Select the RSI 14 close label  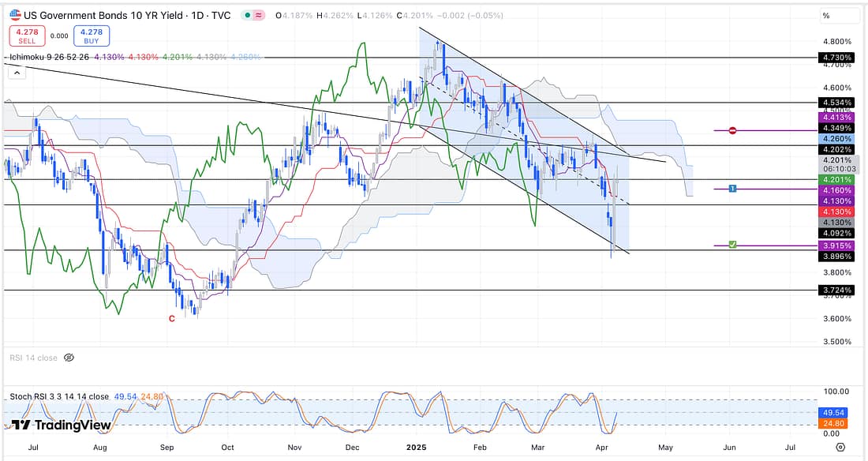click(x=33, y=358)
